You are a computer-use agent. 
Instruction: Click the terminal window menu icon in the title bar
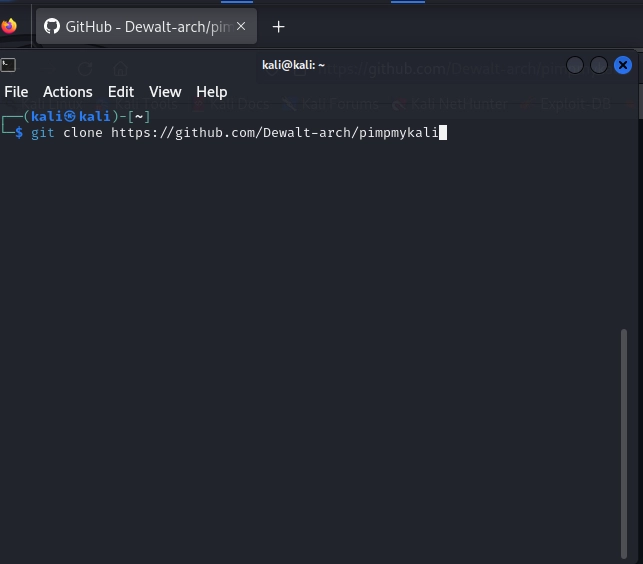8,65
